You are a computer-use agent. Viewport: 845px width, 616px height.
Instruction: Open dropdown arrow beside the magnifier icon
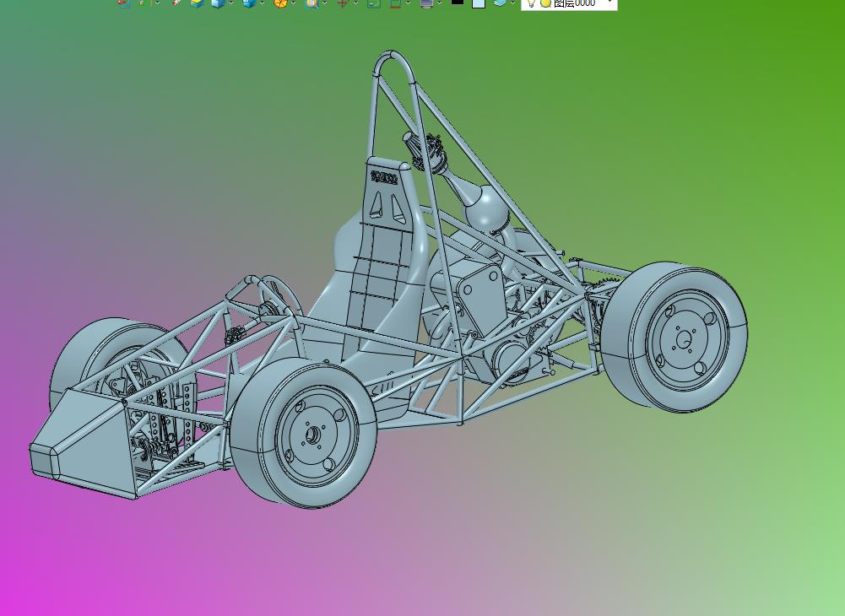coord(325,3)
